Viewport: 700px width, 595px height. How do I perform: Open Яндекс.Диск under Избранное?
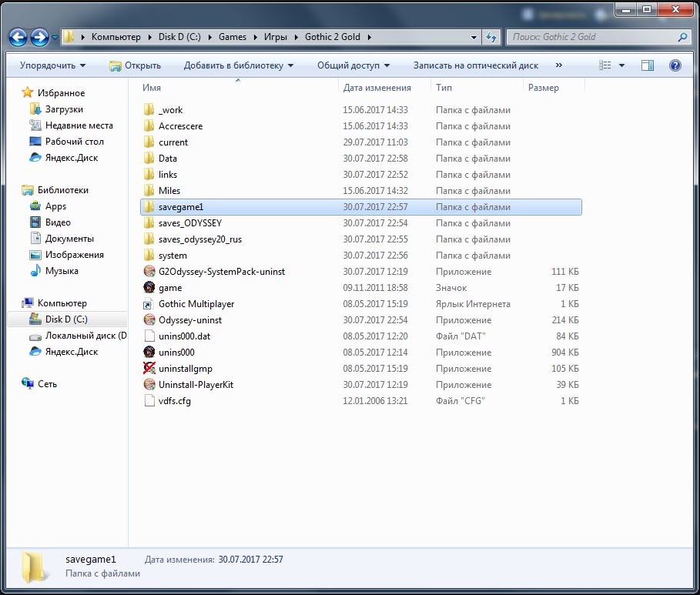64,158
